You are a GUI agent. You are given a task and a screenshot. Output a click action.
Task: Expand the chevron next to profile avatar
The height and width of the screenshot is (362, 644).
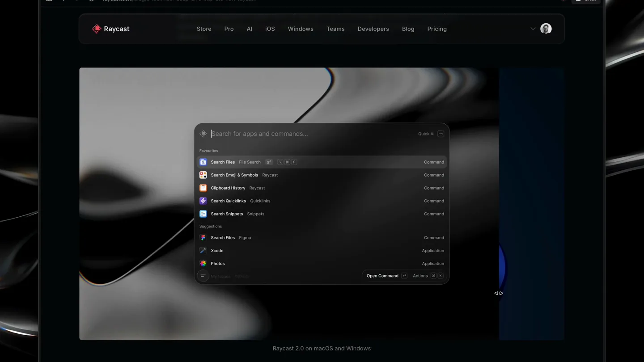click(x=533, y=29)
